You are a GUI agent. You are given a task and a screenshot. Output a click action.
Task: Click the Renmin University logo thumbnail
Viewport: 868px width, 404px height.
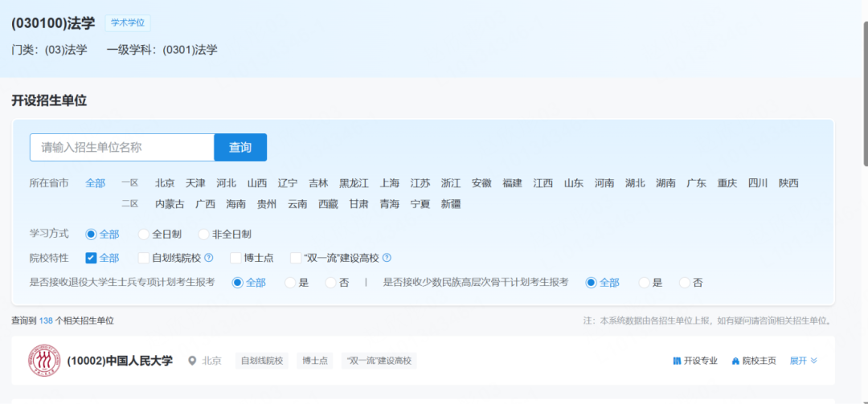pyautogui.click(x=44, y=361)
